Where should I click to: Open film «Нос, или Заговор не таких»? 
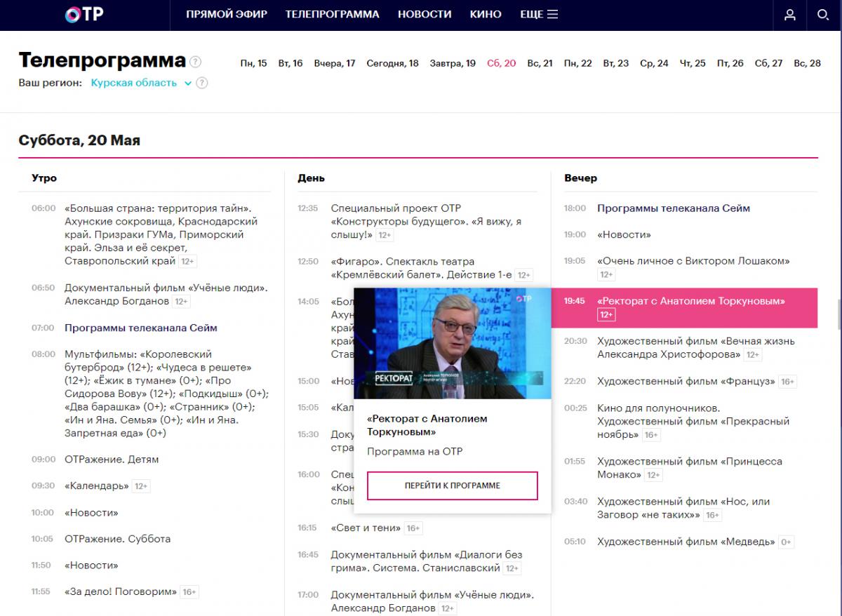tap(683, 508)
